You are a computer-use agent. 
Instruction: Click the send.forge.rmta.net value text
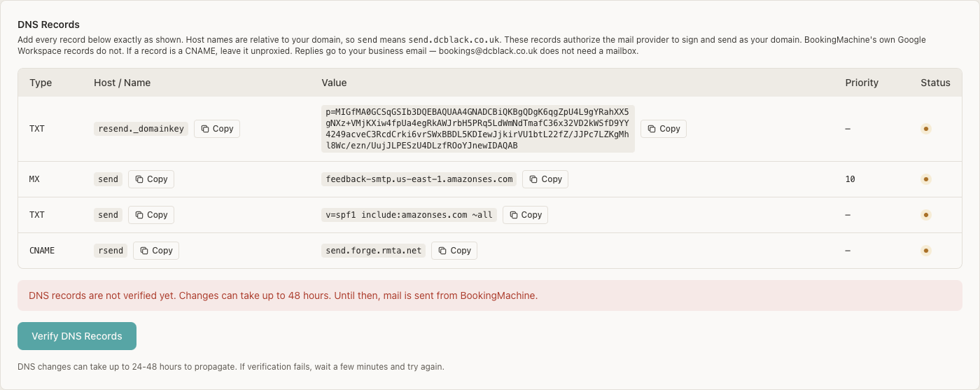[x=374, y=251]
